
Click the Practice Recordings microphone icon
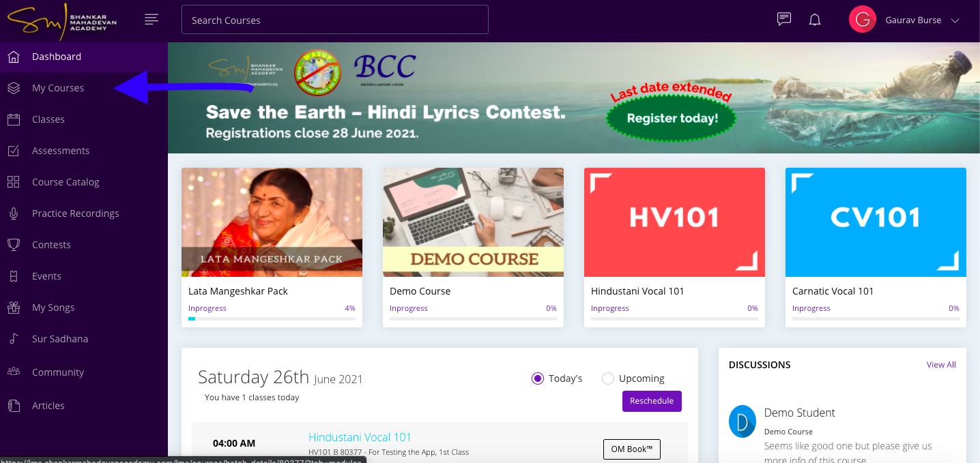point(14,213)
